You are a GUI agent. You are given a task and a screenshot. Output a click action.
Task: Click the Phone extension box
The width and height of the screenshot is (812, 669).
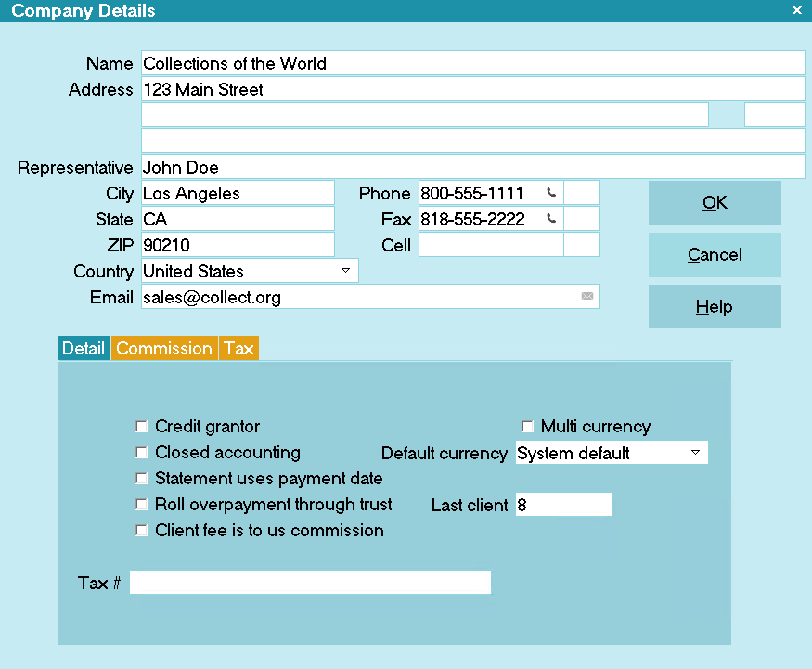pos(582,193)
